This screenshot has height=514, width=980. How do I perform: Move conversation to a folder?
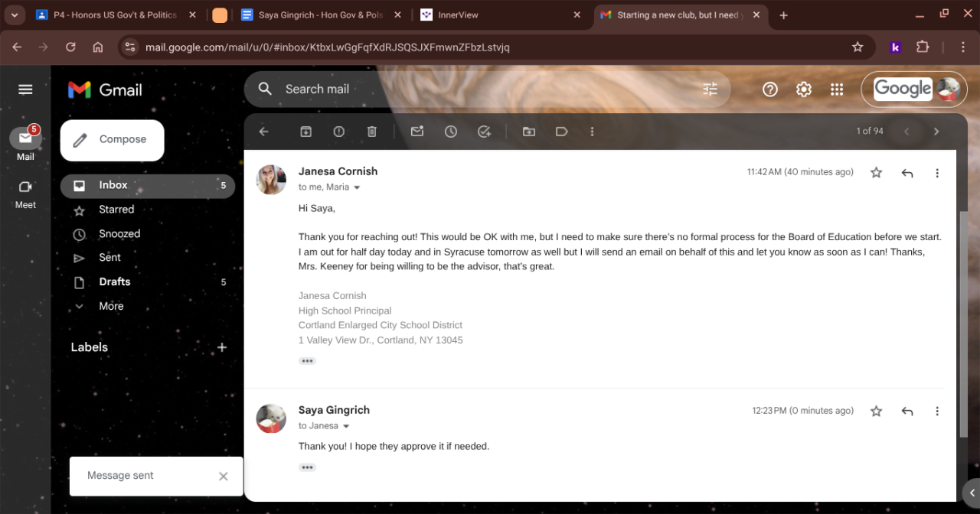pyautogui.click(x=529, y=132)
